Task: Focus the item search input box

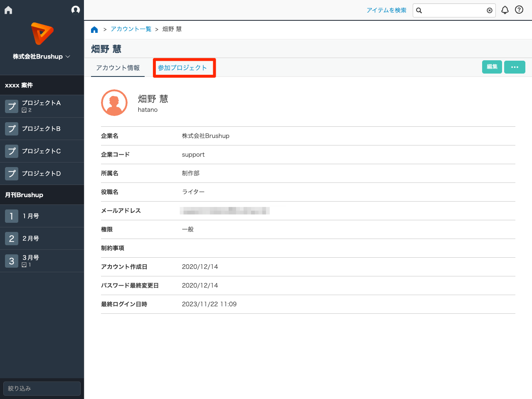Action: pos(454,10)
